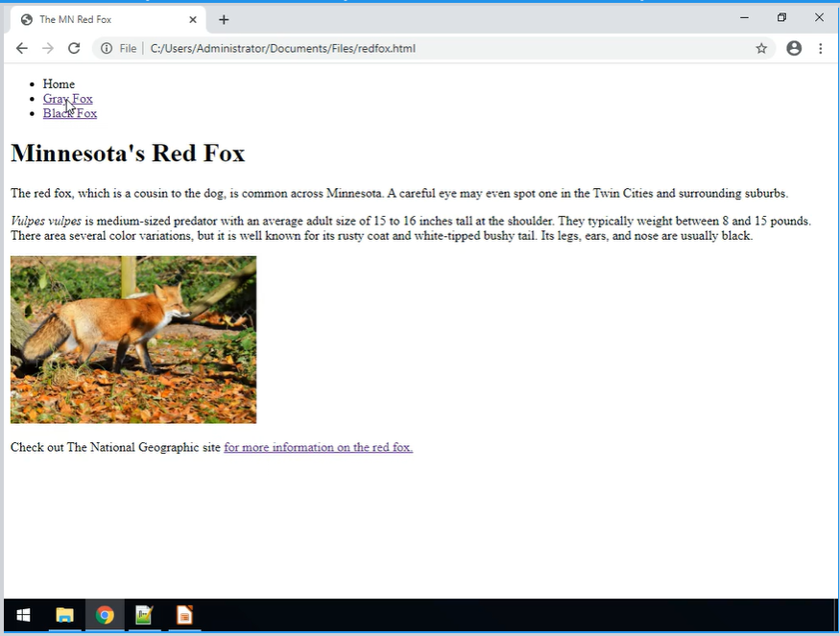View site information icon next to File
840x636 pixels.
107,49
